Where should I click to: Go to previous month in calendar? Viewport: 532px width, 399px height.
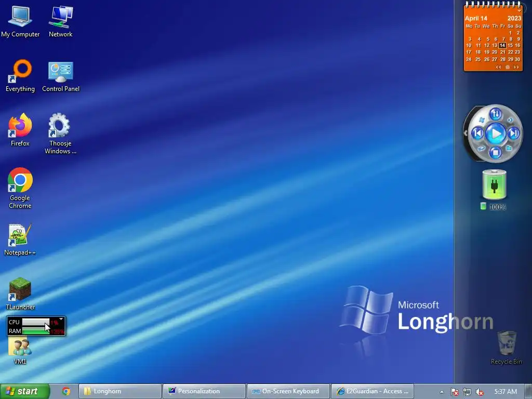[x=498, y=67]
